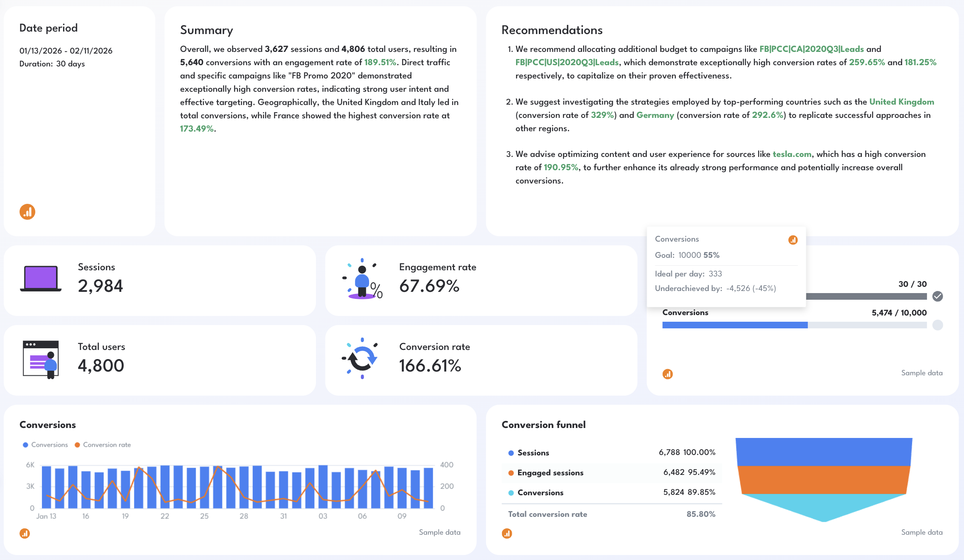
Task: Click the checkmark icon beside the 30/30 progress
Action: coord(937,296)
